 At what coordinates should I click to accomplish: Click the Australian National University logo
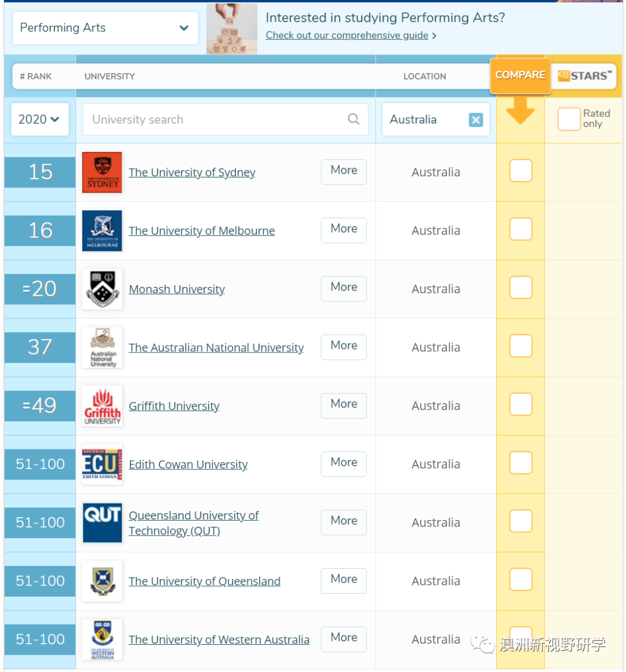pyautogui.click(x=102, y=347)
